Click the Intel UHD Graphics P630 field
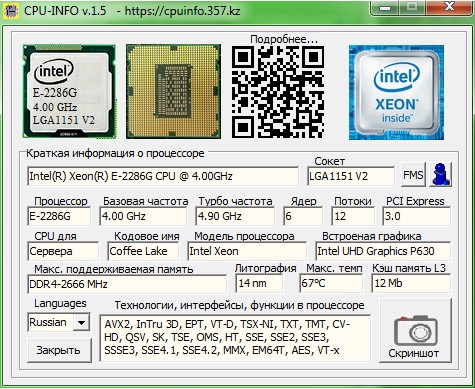 [383, 251]
